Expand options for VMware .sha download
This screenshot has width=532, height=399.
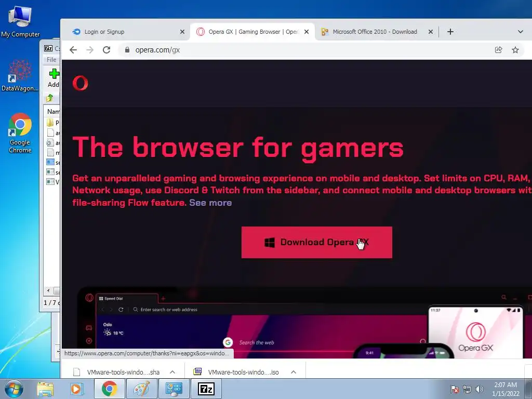coord(172,372)
